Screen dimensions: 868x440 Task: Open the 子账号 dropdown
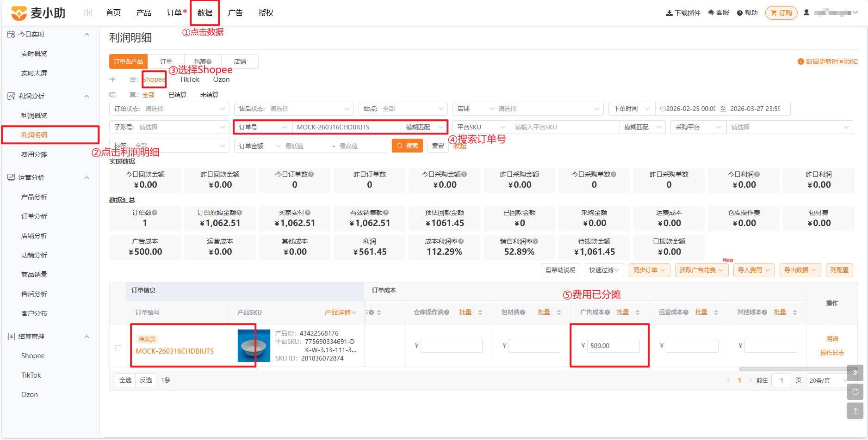169,127
